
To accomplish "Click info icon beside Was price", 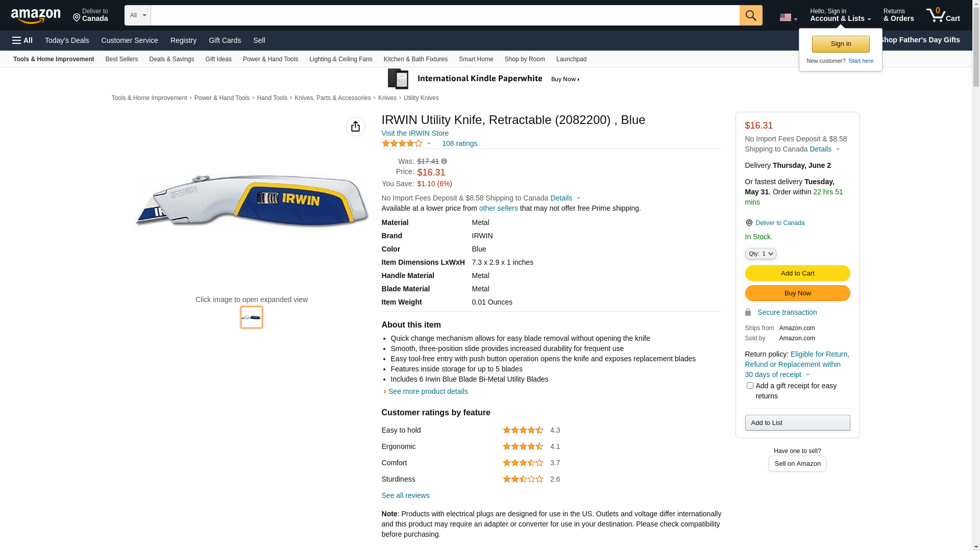I will click(x=444, y=161).
